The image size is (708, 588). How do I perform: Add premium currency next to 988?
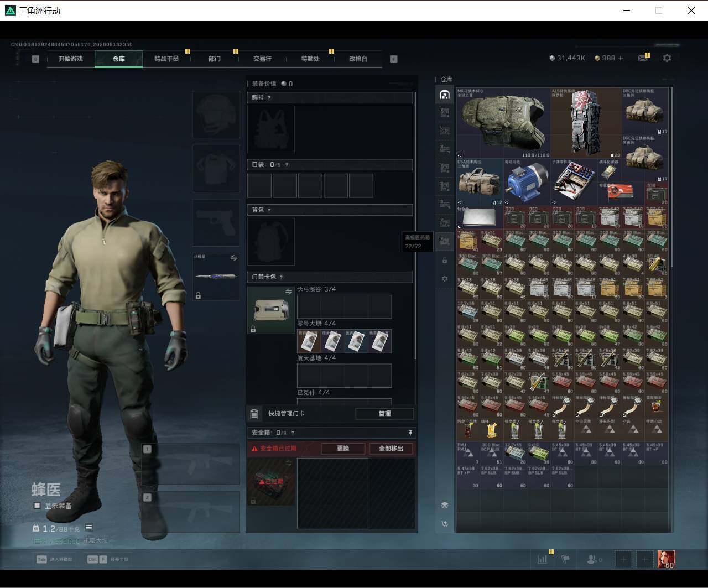click(x=620, y=58)
